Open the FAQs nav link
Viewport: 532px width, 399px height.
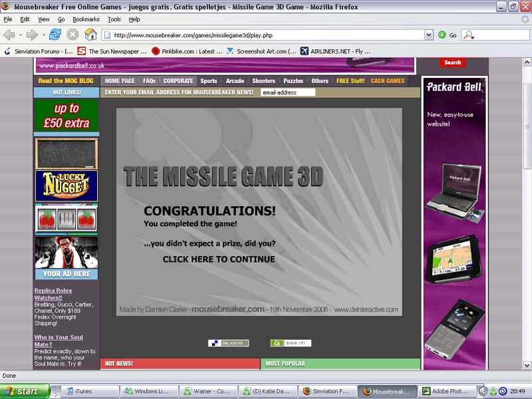tap(149, 81)
